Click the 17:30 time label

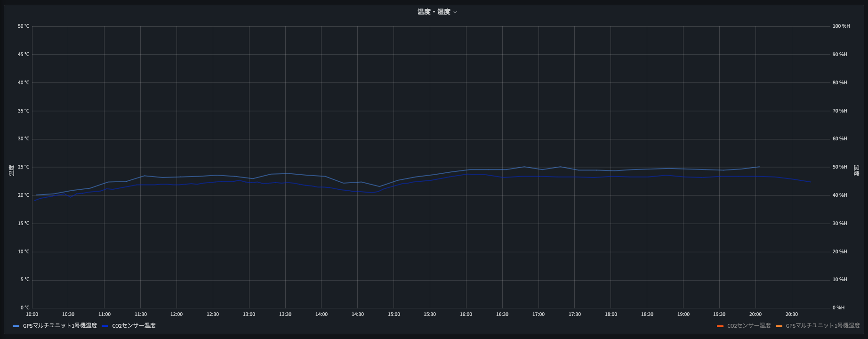coord(575,315)
